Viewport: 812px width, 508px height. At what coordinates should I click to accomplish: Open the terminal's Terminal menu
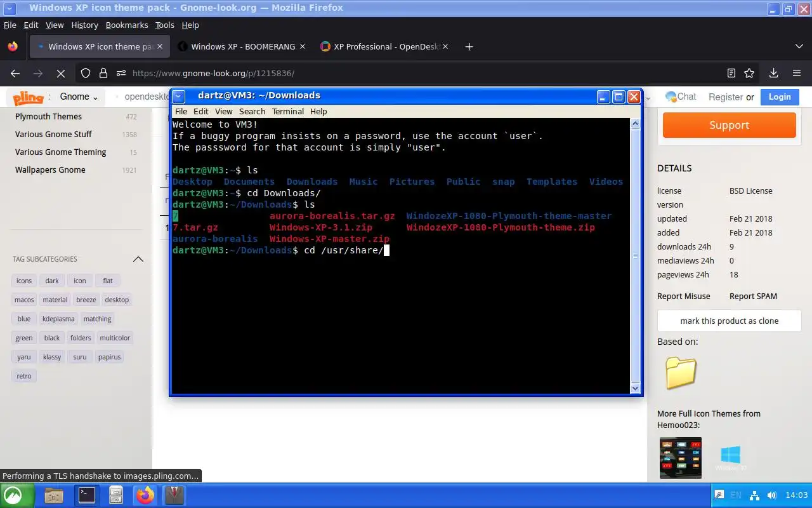pos(288,111)
